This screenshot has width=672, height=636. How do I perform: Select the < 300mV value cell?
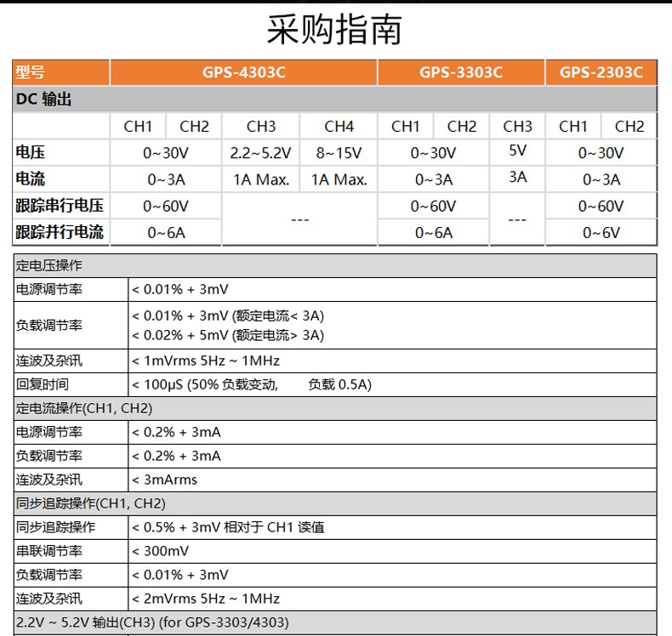click(x=161, y=551)
